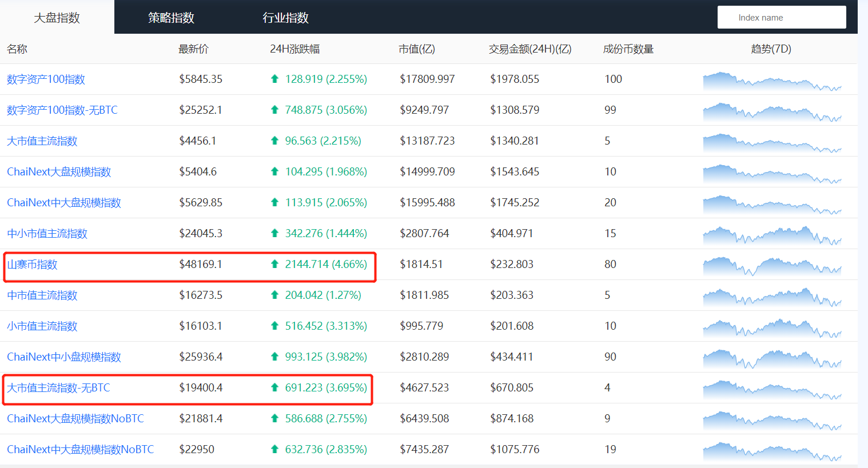
Task: Click the 名称 column header
Action: pyautogui.click(x=17, y=49)
